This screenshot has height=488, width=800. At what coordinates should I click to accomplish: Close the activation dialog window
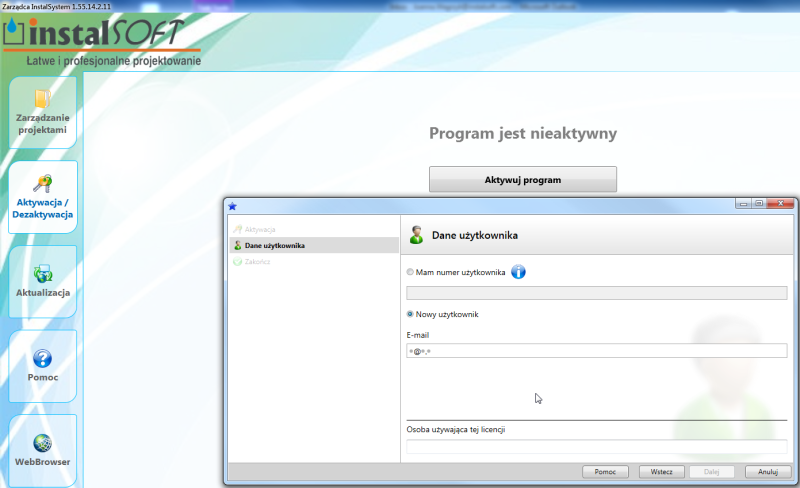[x=781, y=204]
